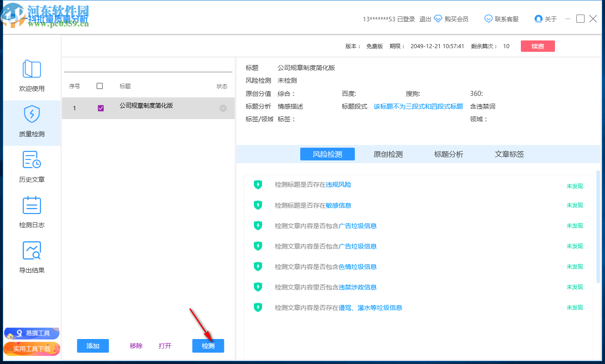Click the status circle on the article row
The width and height of the screenshot is (605, 364).
tap(222, 108)
